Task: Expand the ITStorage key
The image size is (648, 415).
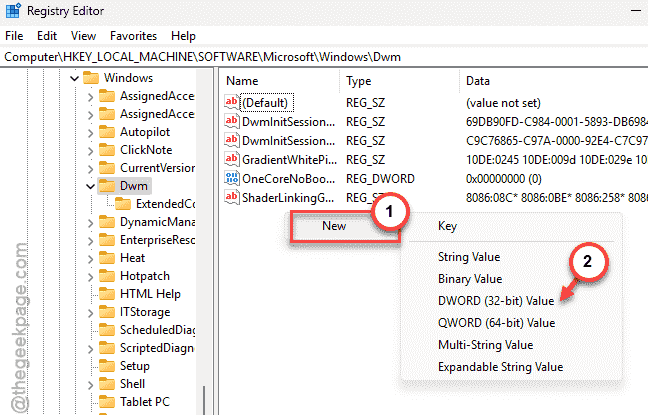Action: coord(91,312)
